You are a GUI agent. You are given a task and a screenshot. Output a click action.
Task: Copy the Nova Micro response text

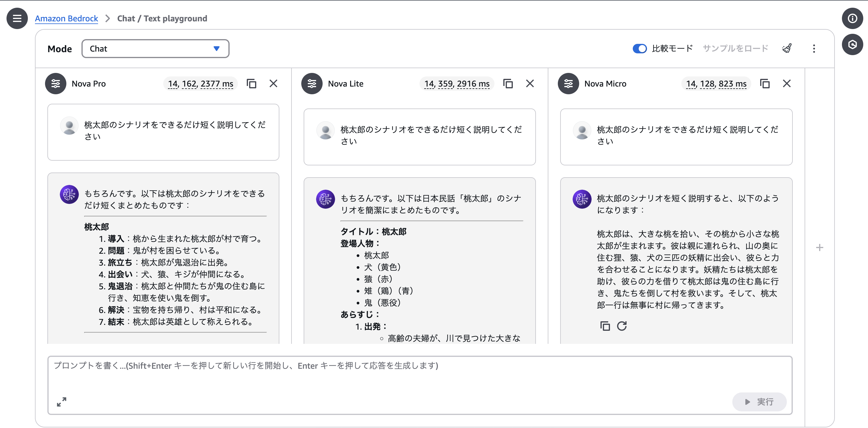[x=605, y=326]
